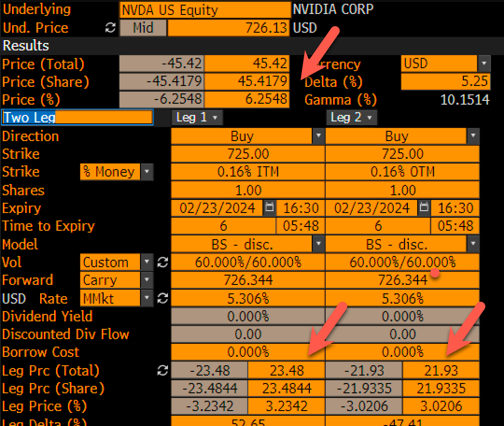Click the refresh icon beside USD Rate MMkt
This screenshot has height=426, width=504.
coord(162,298)
